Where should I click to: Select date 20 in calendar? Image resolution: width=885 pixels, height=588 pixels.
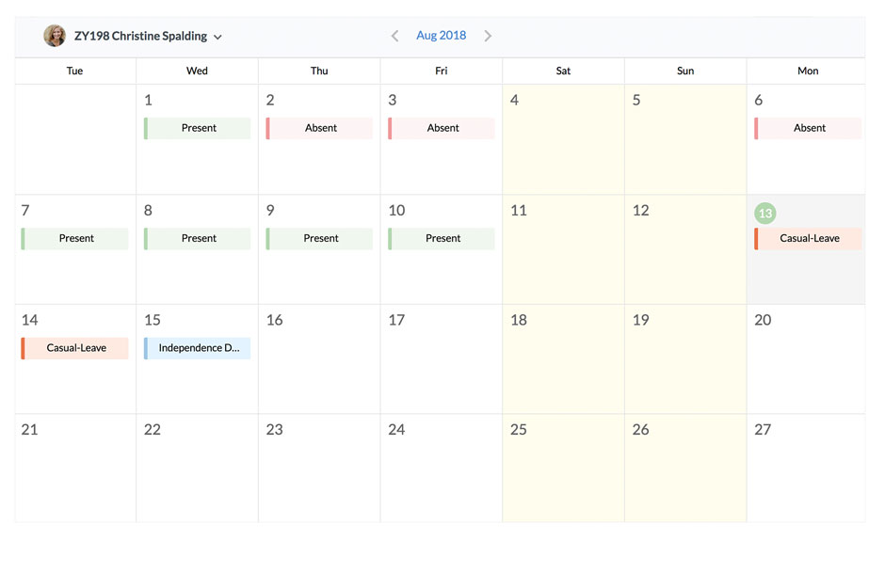coord(806,359)
